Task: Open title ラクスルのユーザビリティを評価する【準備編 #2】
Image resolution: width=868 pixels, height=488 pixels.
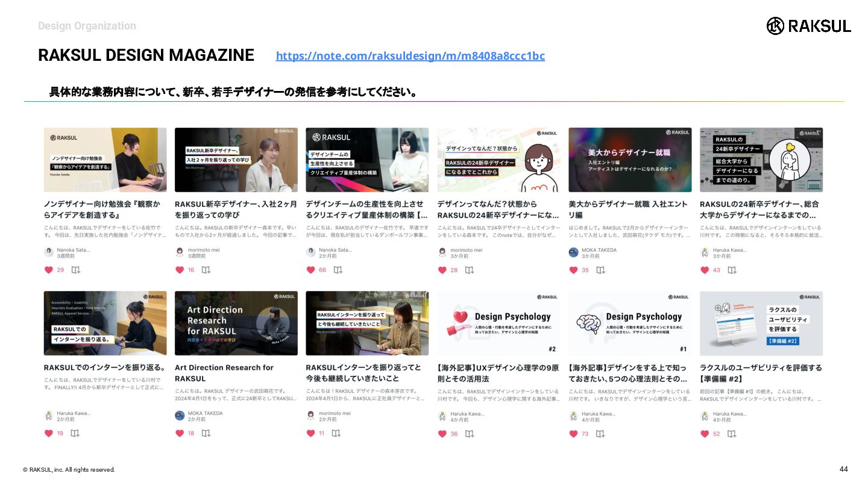Action: 761,373
